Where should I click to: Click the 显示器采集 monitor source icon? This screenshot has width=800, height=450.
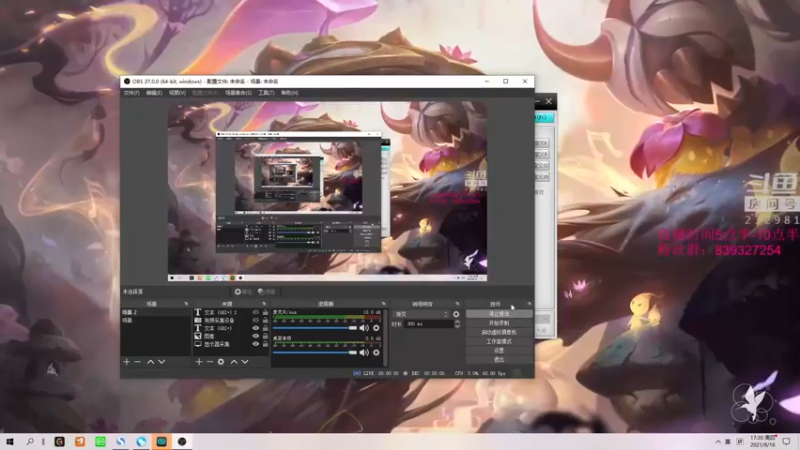coord(198,344)
